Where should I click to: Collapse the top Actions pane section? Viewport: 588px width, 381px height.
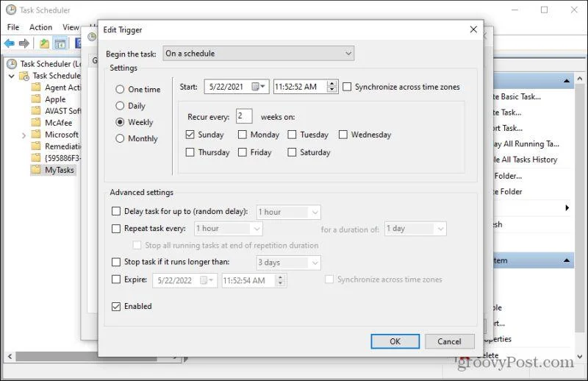[x=567, y=81]
